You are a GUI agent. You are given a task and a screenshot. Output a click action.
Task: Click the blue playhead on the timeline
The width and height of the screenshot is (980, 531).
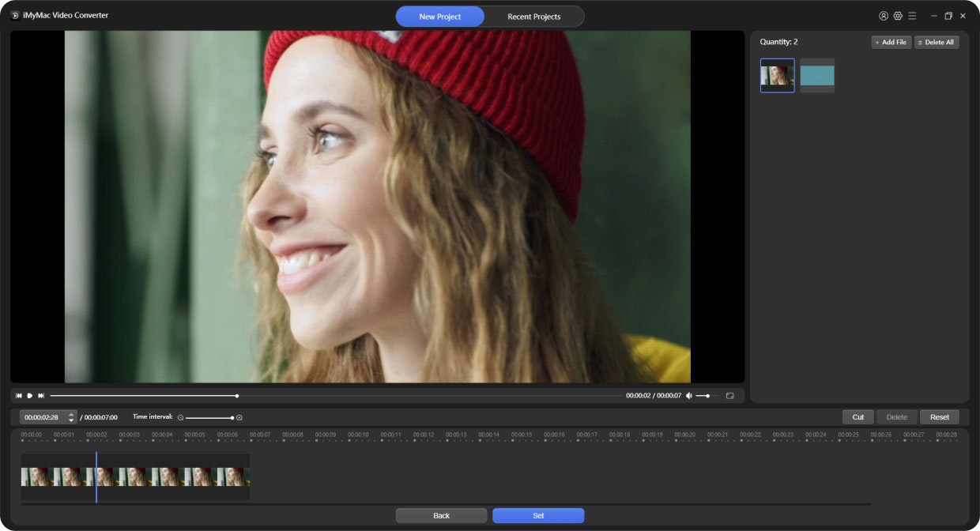[x=96, y=477]
